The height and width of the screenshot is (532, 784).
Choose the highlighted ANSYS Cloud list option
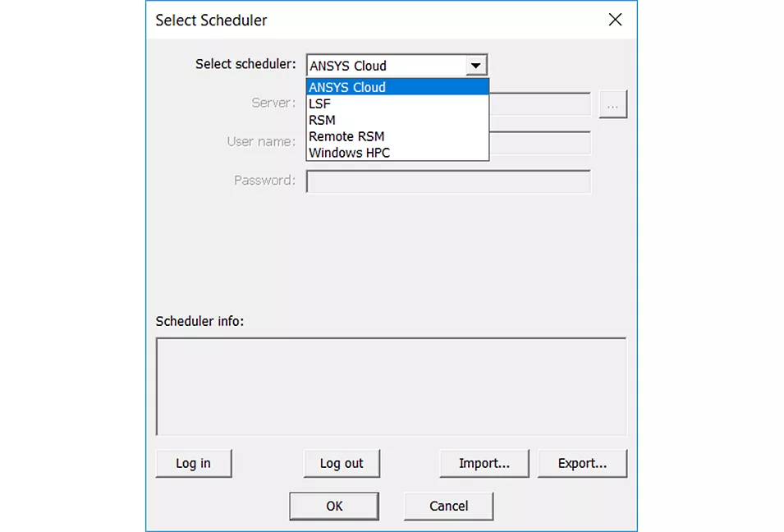[397, 87]
